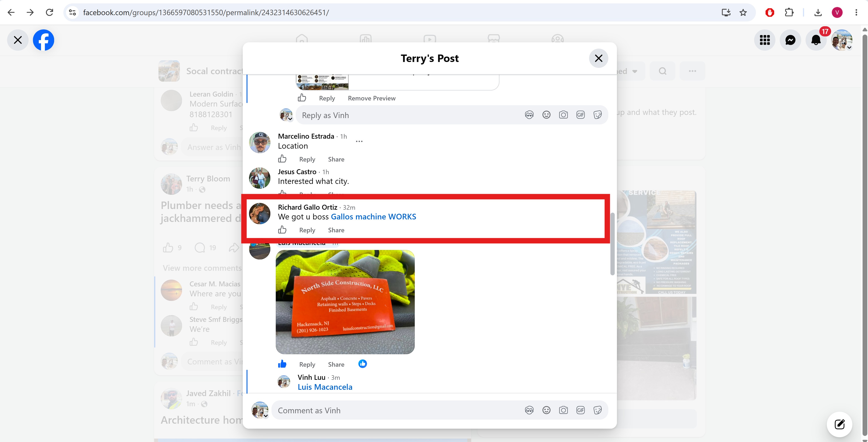868x442 pixels.
Task: Like Marcelino Estrada's Location comment
Action: (x=282, y=159)
